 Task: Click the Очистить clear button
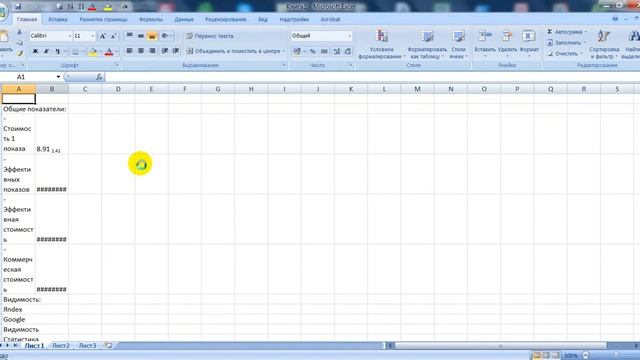click(565, 53)
